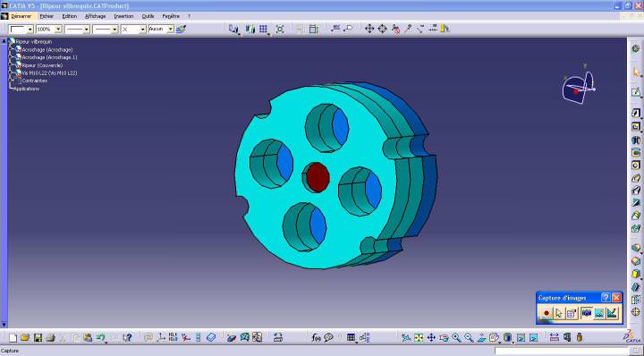Open the Démarrer menu
644x356 pixels.
pyautogui.click(x=21, y=16)
